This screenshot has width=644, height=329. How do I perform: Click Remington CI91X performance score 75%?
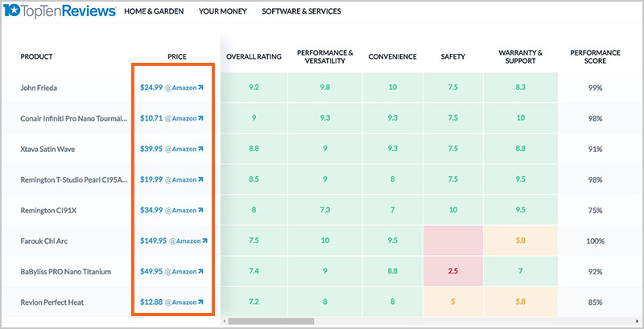[595, 211]
